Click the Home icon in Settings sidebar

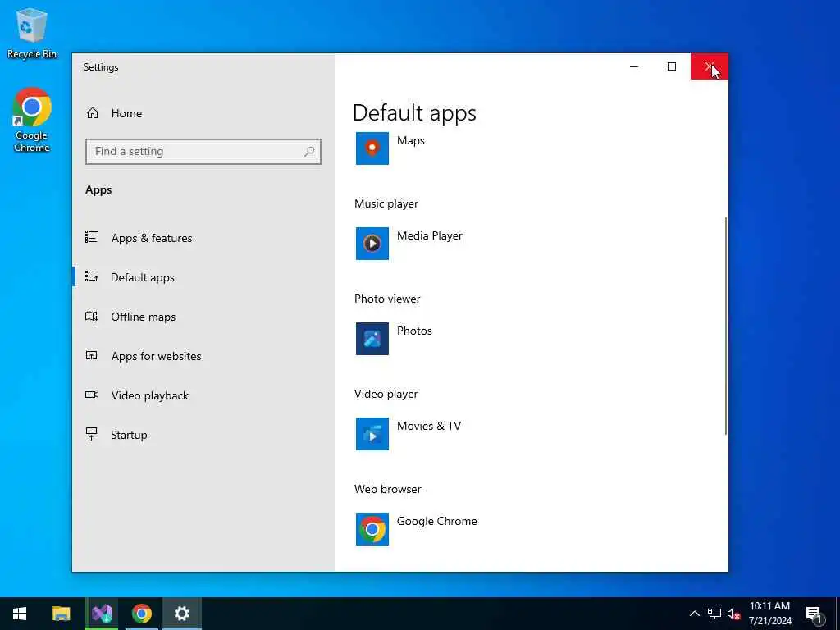point(93,113)
